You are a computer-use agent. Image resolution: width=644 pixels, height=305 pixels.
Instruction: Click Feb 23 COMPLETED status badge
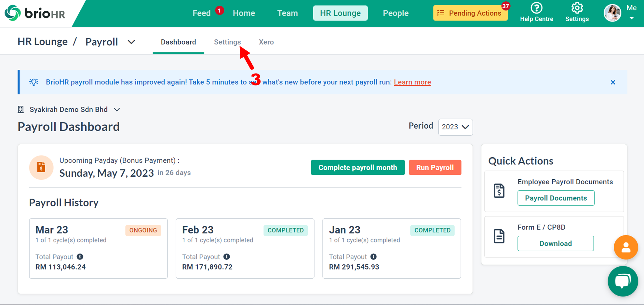pos(286,230)
